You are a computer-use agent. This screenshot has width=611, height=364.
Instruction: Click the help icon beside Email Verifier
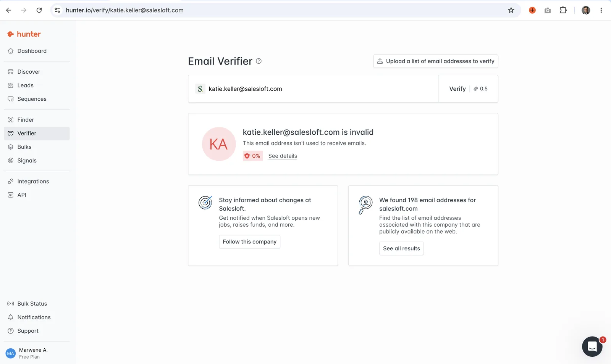point(259,61)
